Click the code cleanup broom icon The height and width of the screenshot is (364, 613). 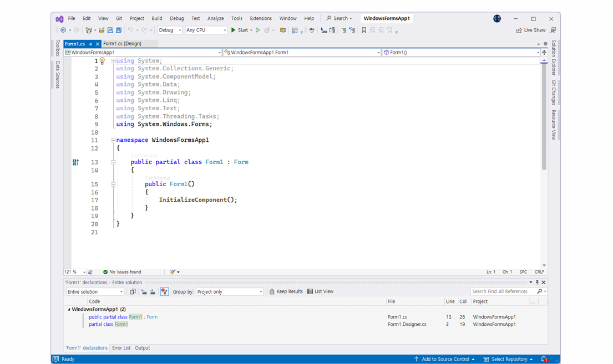[173, 272]
